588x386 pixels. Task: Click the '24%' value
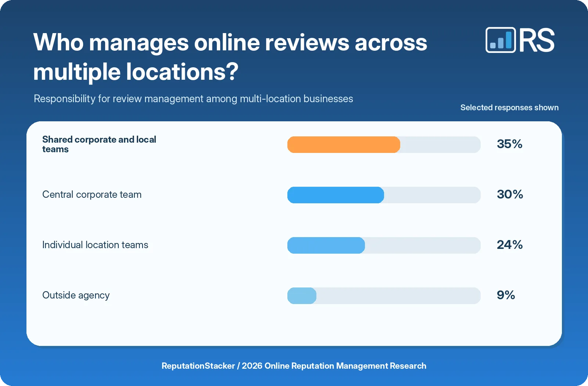(x=510, y=245)
